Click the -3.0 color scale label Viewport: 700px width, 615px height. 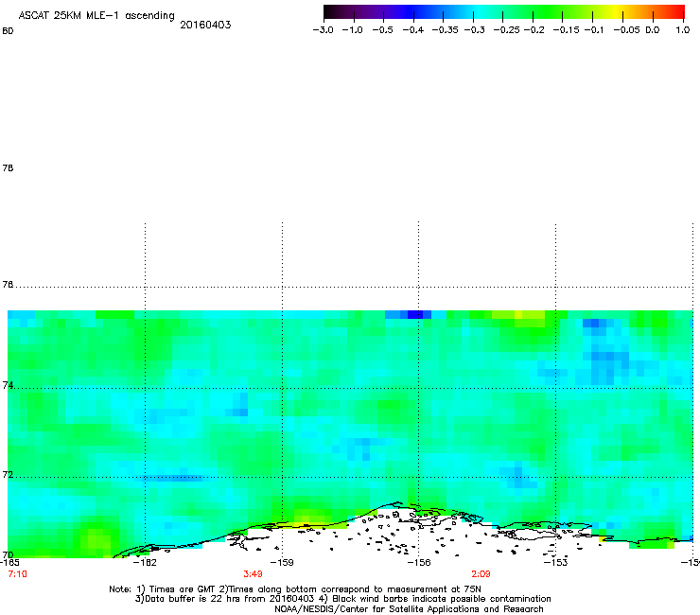pos(324,30)
